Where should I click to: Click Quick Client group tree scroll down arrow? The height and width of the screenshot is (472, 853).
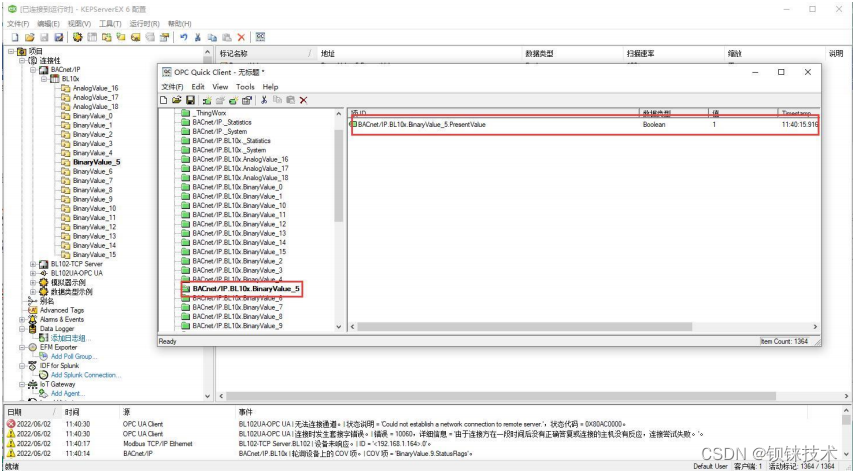click(339, 327)
